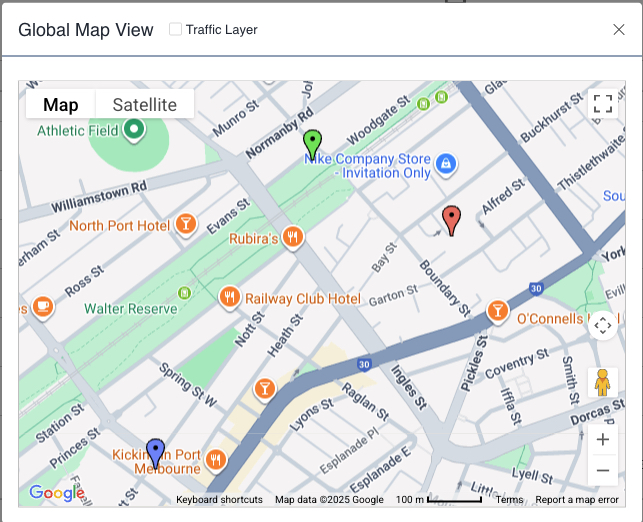The height and width of the screenshot is (522, 643).
Task: Click Walter Reserve tram stop icon
Action: point(185,293)
